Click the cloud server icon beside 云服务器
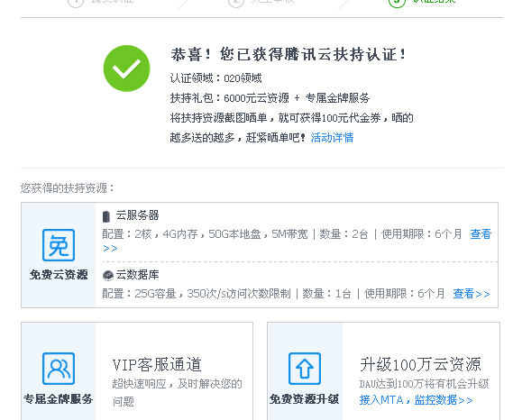513x420 pixels. tap(106, 216)
